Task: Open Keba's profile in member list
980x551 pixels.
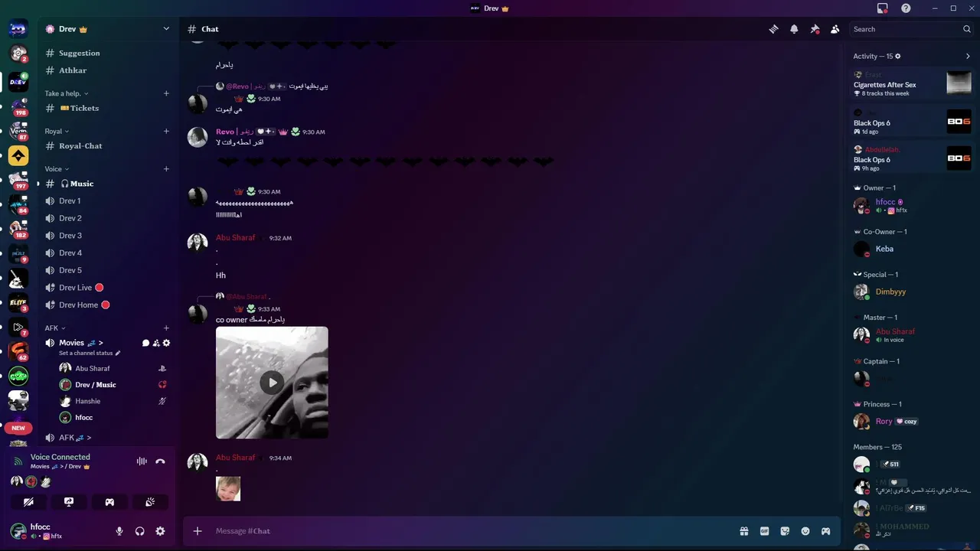Action: (911, 249)
